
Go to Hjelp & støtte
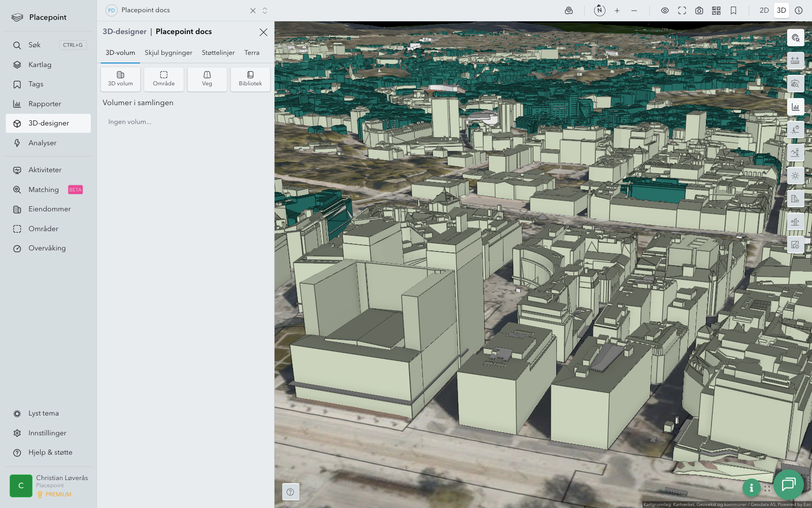tap(50, 453)
